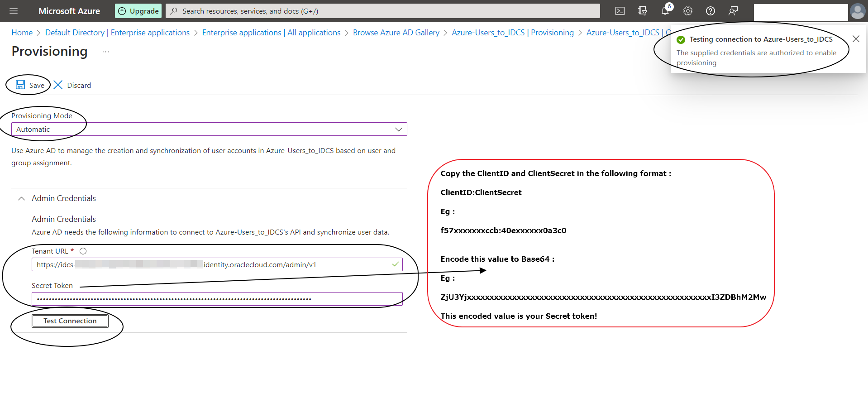
Task: Open the Feedback icon in top bar
Action: point(733,11)
